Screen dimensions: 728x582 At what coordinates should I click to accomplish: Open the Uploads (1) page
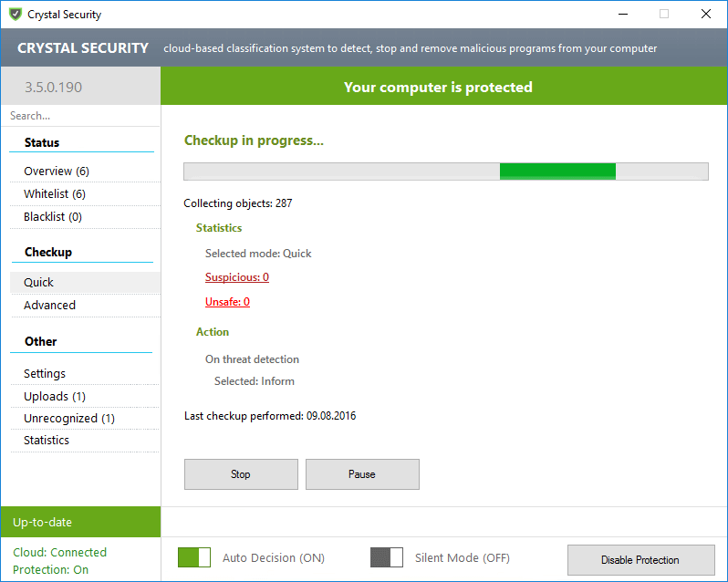[x=85, y=396]
